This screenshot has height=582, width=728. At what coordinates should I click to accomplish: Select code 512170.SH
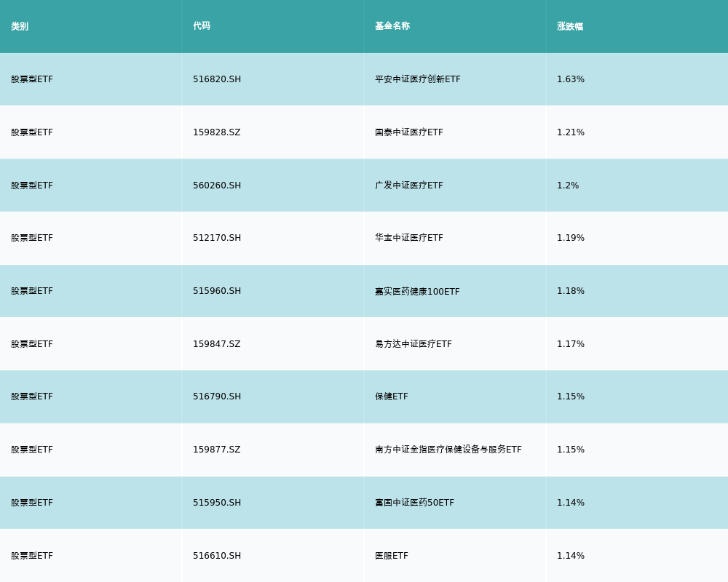(x=217, y=238)
